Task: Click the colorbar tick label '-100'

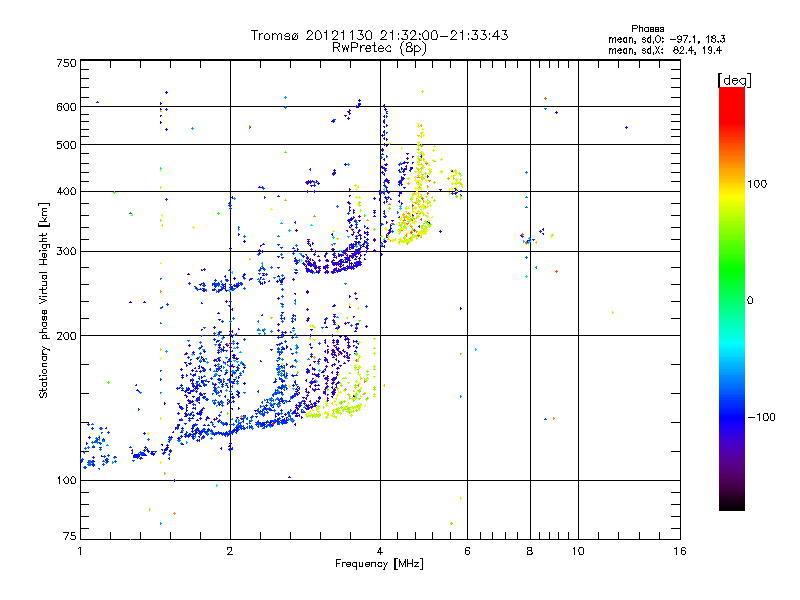Action: [761, 417]
